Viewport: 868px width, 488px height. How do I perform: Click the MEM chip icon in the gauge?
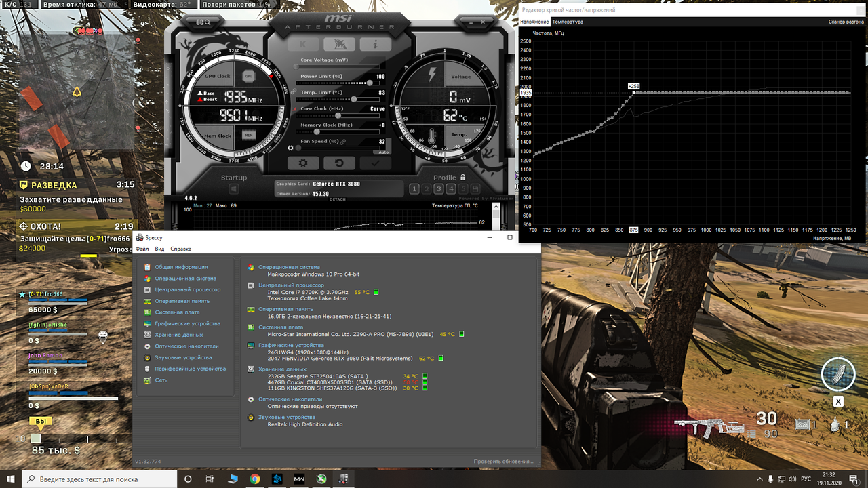[x=249, y=135]
